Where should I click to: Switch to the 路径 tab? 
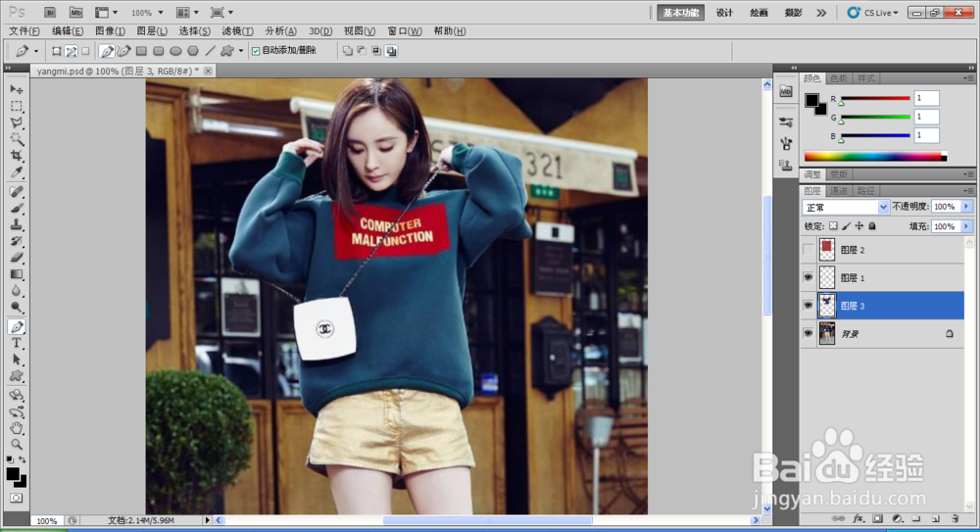point(865,191)
